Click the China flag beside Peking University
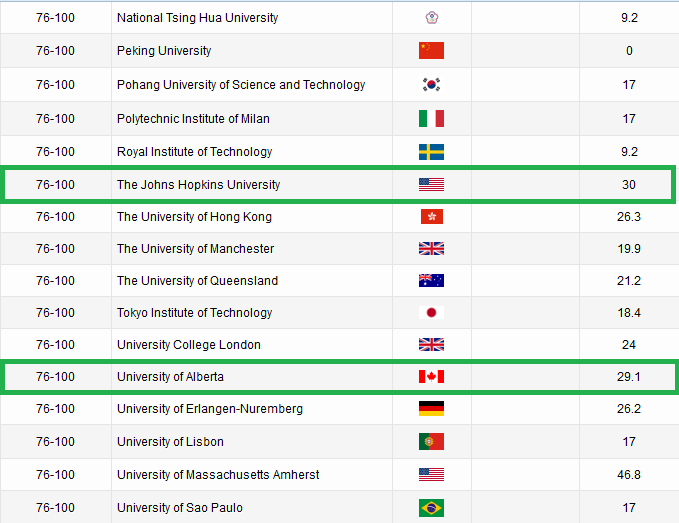This screenshot has height=523, width=679. click(x=431, y=51)
